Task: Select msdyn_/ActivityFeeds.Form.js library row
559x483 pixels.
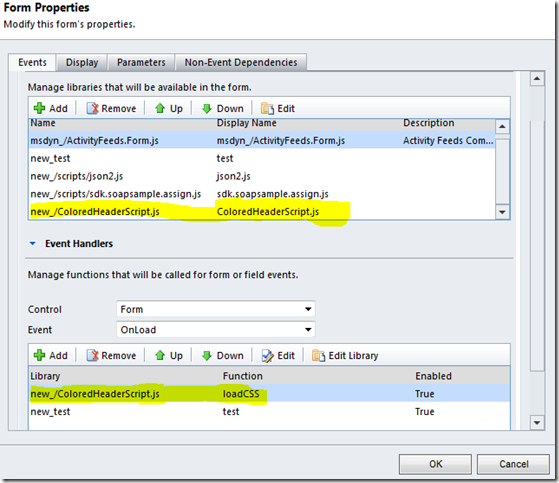Action: tap(262, 140)
